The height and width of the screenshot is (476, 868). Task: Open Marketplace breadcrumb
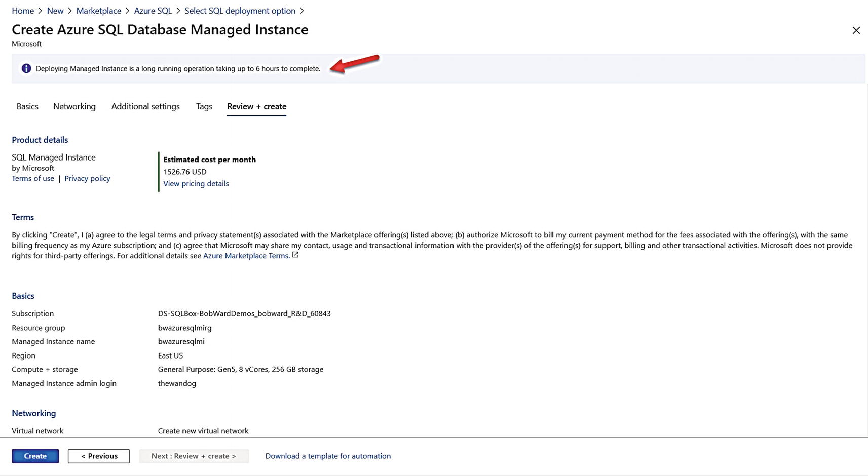coord(99,11)
